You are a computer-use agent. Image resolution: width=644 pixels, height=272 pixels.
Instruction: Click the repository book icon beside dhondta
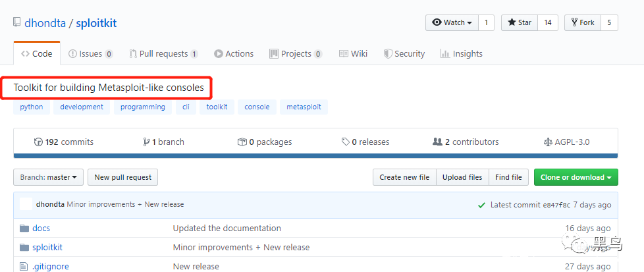16,22
